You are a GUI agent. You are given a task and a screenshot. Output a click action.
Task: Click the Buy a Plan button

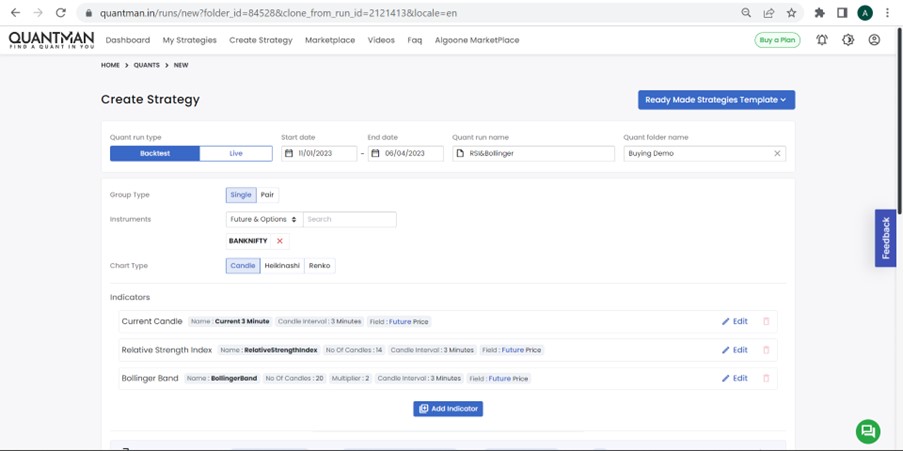777,40
